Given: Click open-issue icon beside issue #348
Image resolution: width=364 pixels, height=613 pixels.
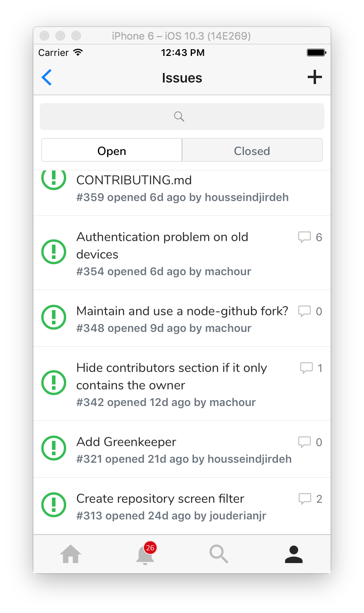Looking at the screenshot, I should click(x=54, y=317).
